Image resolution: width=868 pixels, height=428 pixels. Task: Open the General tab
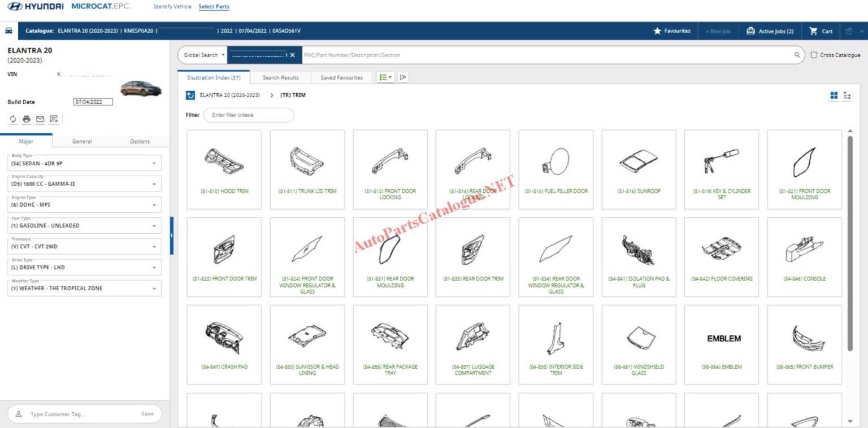pos(82,141)
